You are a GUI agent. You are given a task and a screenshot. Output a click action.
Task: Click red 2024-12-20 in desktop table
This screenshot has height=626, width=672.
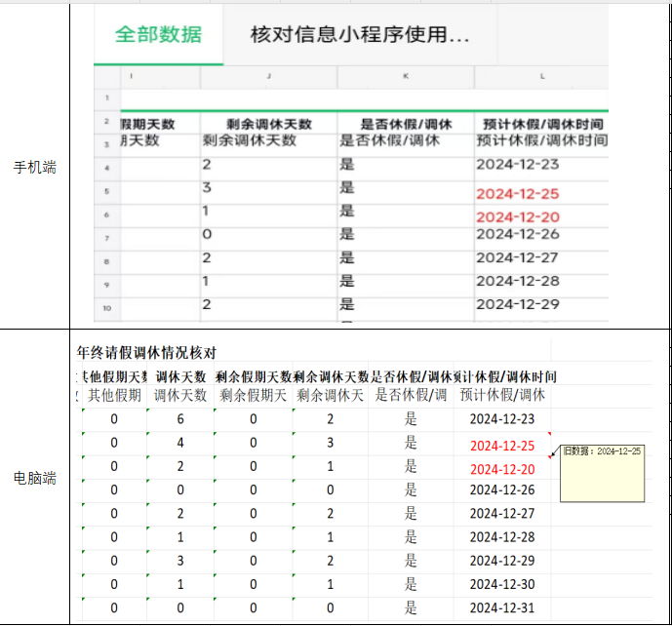pos(502,469)
